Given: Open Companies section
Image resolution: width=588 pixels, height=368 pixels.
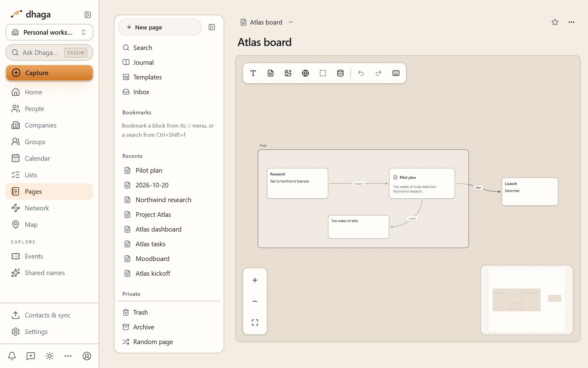Looking at the screenshot, I should point(49,125).
